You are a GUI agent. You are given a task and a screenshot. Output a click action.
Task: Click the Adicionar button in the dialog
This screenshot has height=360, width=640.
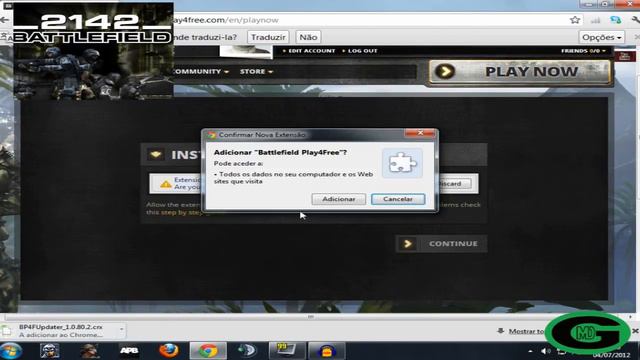(338, 199)
